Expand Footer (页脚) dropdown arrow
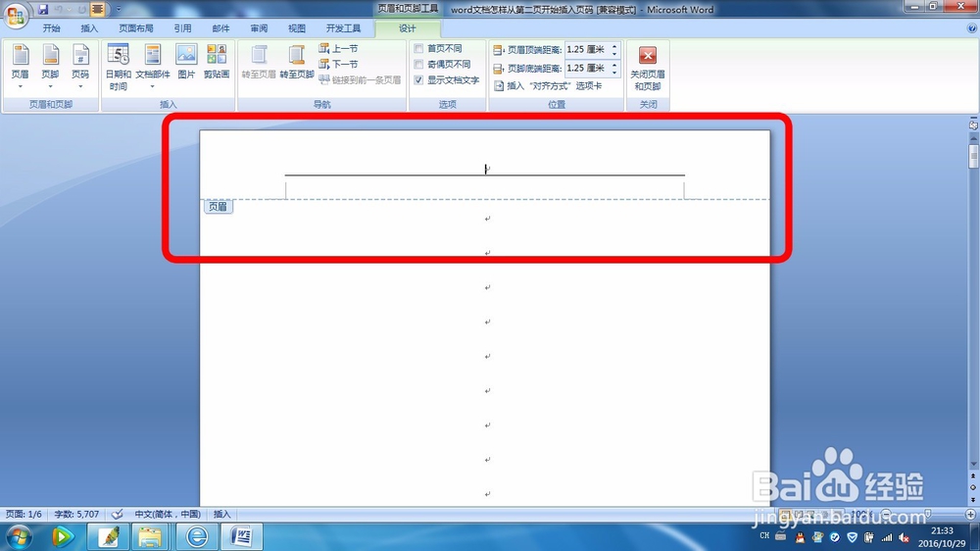The height and width of the screenshot is (551, 980). 50,86
